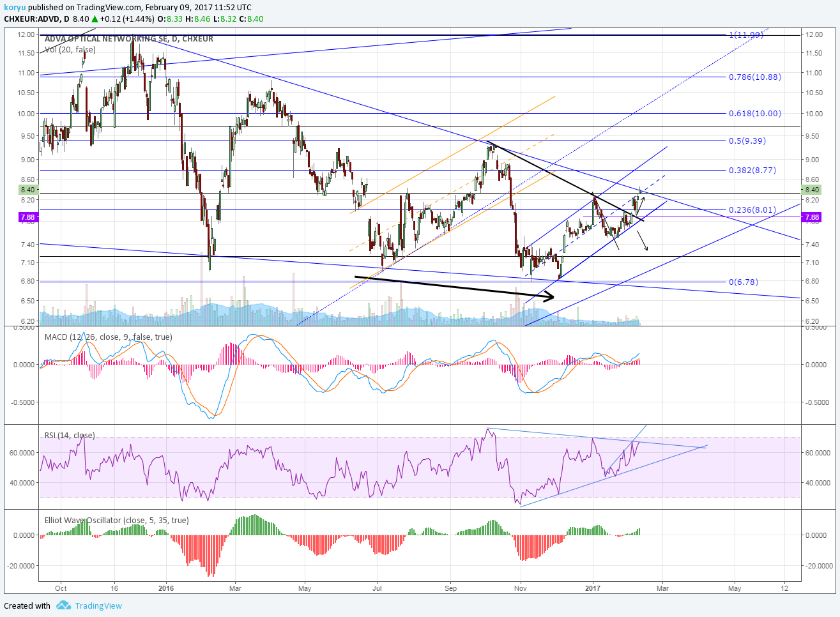
Task: Open the TradingView link beside the logo
Action: point(98,606)
